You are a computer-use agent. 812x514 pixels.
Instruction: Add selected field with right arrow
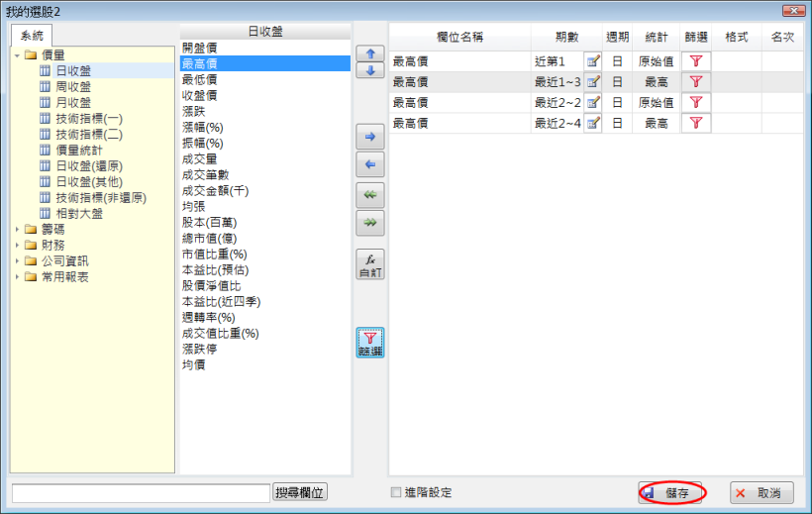[369, 136]
